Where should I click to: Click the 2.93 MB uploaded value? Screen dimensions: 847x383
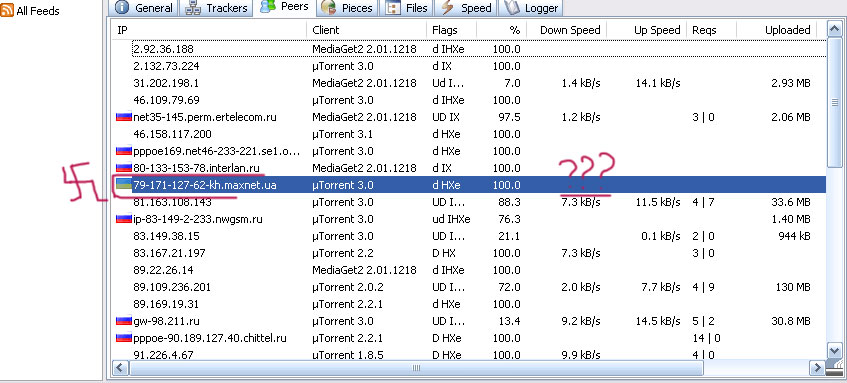(791, 83)
